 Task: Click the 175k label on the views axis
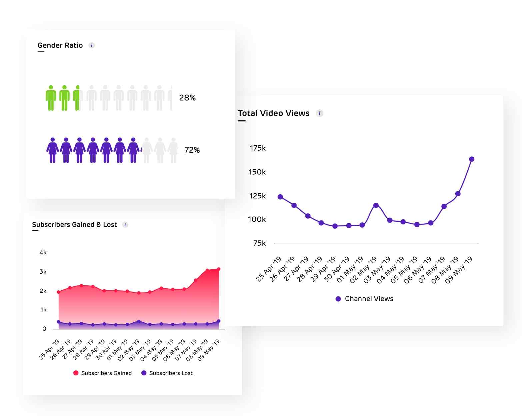point(258,148)
